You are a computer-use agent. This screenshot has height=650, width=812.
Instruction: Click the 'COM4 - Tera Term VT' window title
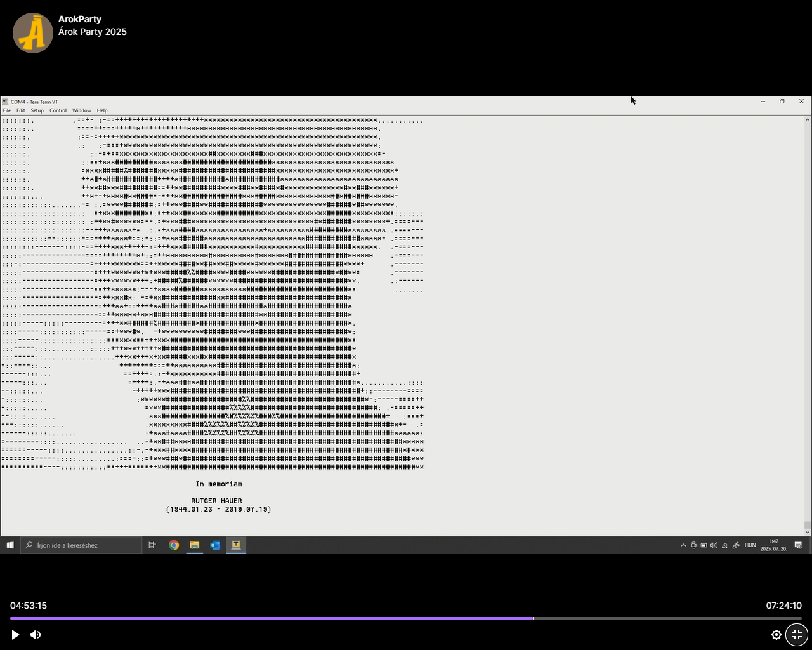(34, 102)
